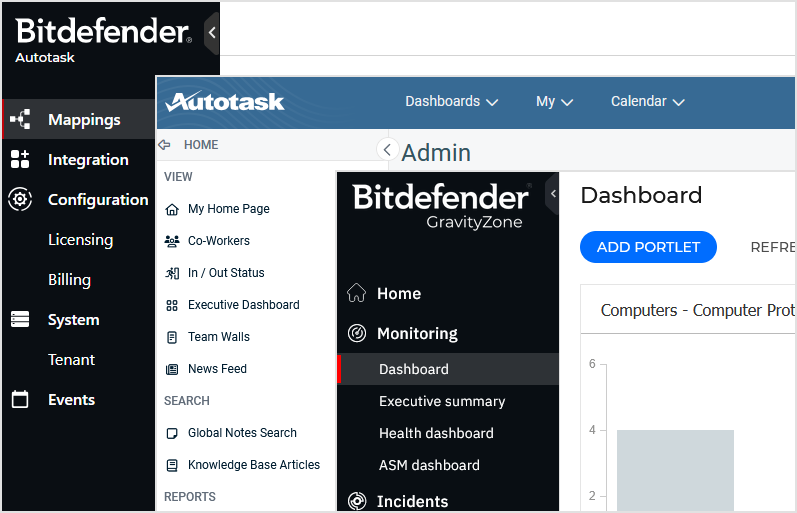The image size is (797, 513).
Task: Click the System server icon
Action: [20, 319]
